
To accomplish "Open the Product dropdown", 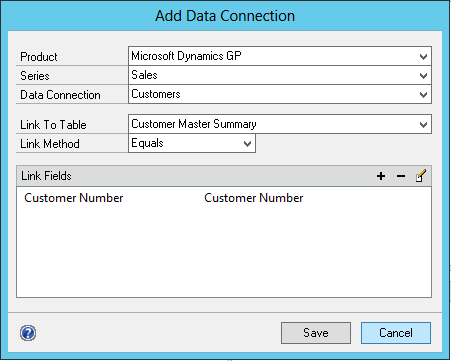I will tap(280, 56).
